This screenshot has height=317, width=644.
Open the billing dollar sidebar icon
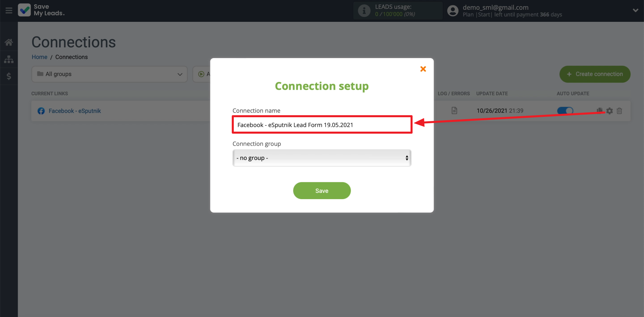point(9,76)
